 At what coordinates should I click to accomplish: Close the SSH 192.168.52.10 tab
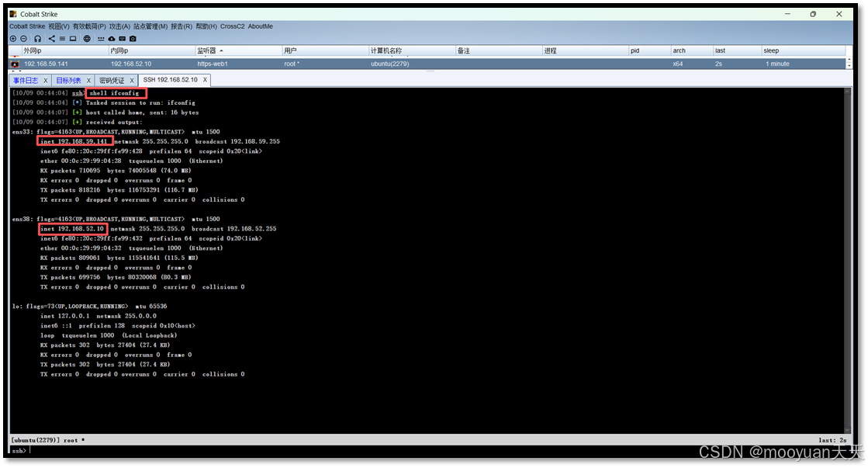[x=205, y=80]
